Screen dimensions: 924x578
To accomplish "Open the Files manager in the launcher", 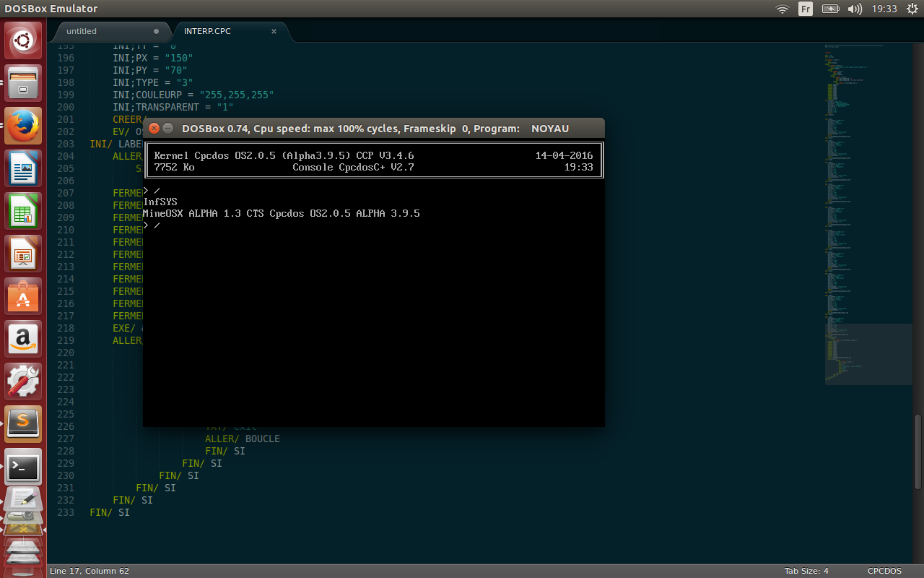I will click(23, 83).
